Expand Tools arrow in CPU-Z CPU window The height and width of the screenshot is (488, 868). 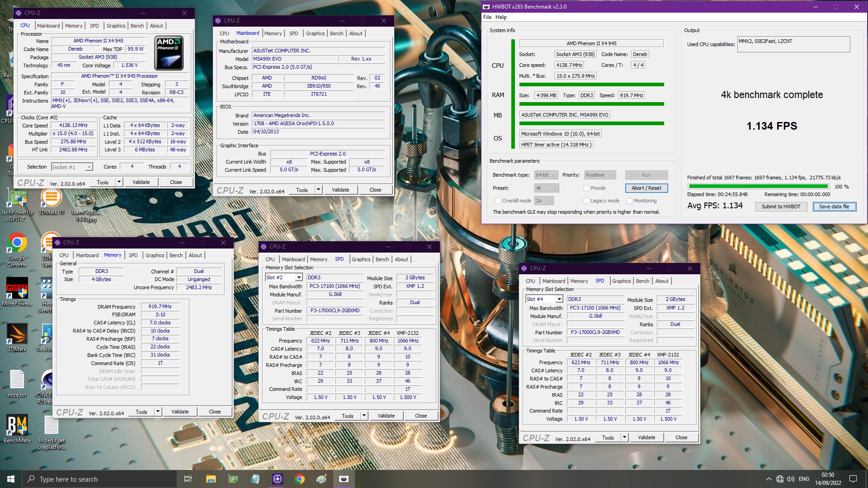(x=119, y=182)
